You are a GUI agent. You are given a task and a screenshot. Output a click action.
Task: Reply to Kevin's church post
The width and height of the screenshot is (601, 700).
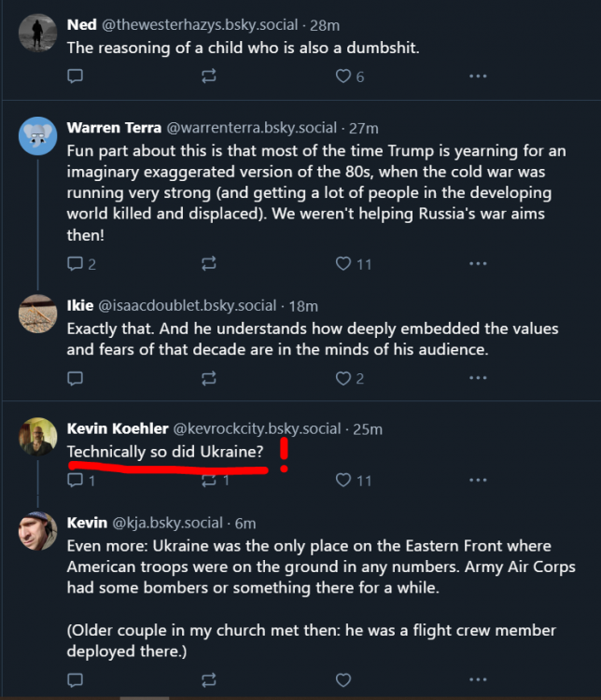click(76, 679)
